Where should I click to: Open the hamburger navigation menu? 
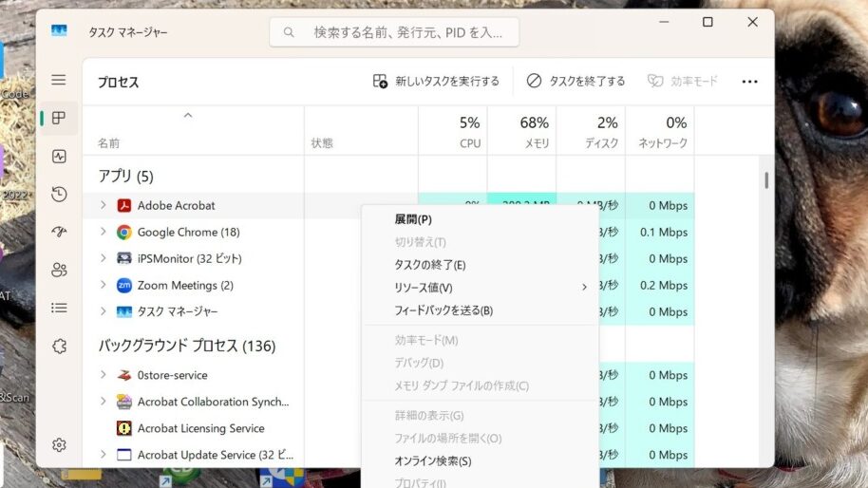point(59,81)
